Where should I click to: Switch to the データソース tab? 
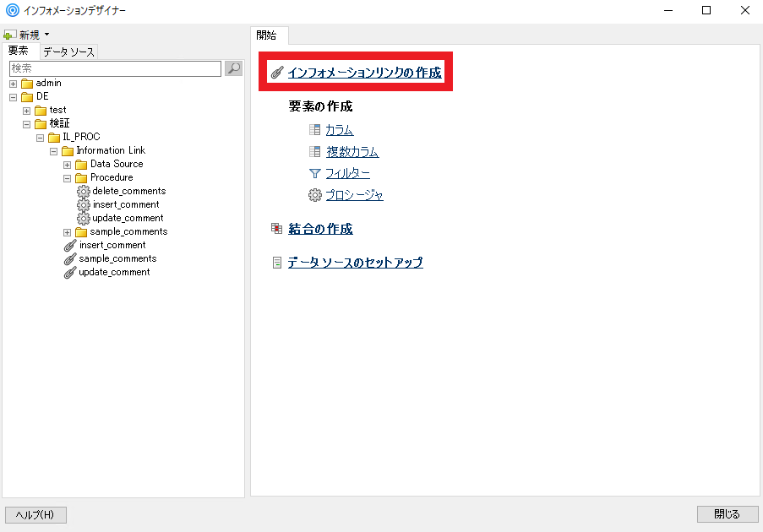[x=68, y=52]
